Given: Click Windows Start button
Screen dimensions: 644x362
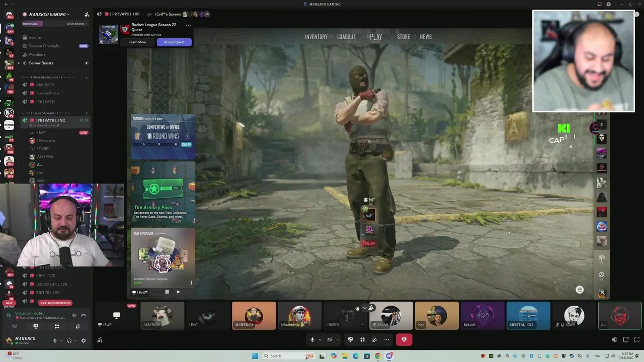Looking at the screenshot, I should (255, 356).
